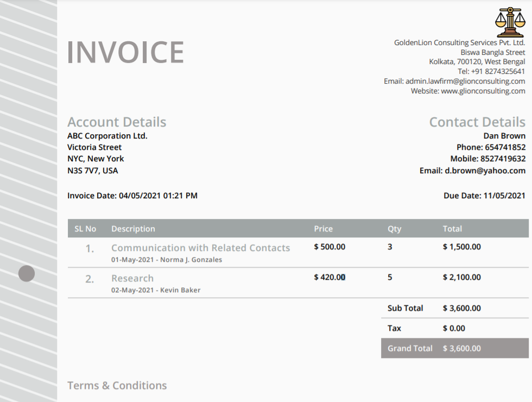Click the $ 2,100.00 row total
Image resolution: width=532 pixels, height=402 pixels.
point(461,278)
